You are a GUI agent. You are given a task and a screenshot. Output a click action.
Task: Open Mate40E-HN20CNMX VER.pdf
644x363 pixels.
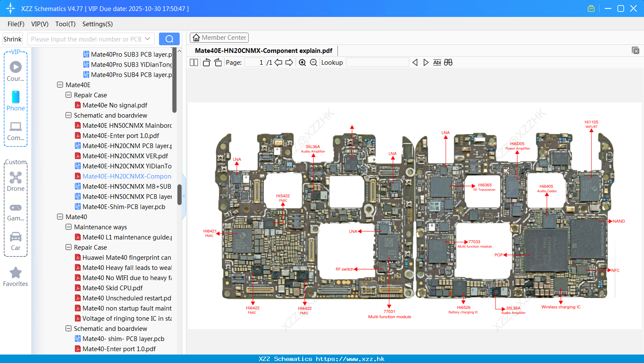(x=121, y=156)
